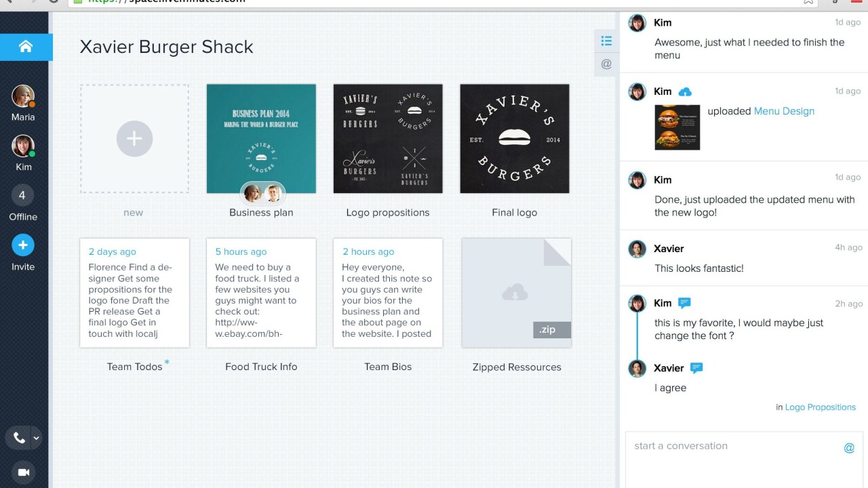This screenshot has width=868, height=488.
Task: Start a voice call with phone icon
Action: click(19, 438)
